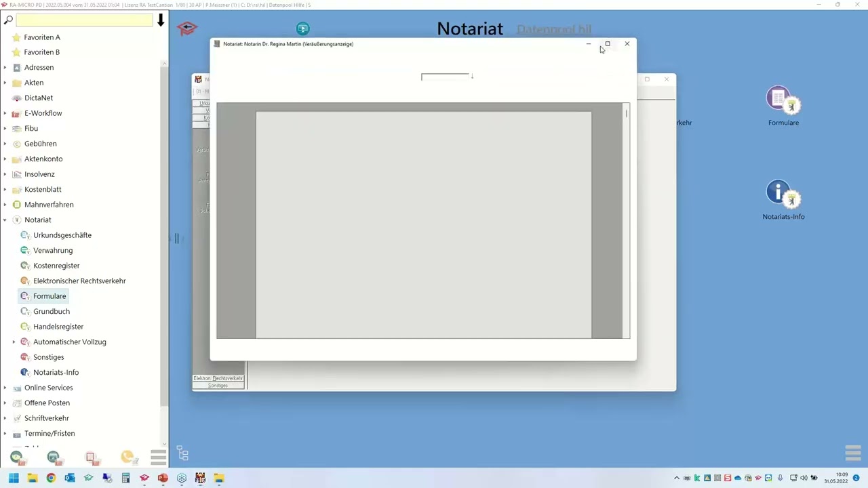
Task: Switch to Elektron. Rechtsverkehr tab in background window
Action: pyautogui.click(x=218, y=378)
